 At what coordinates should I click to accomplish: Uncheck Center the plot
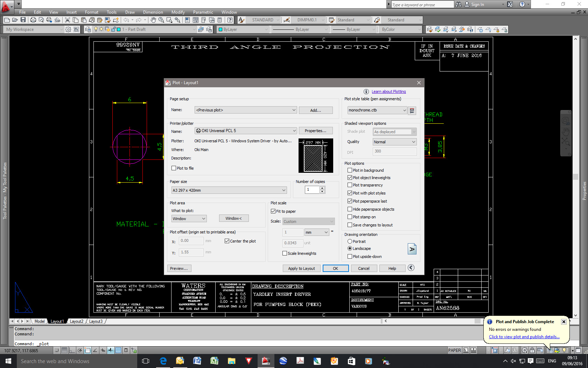click(x=227, y=241)
